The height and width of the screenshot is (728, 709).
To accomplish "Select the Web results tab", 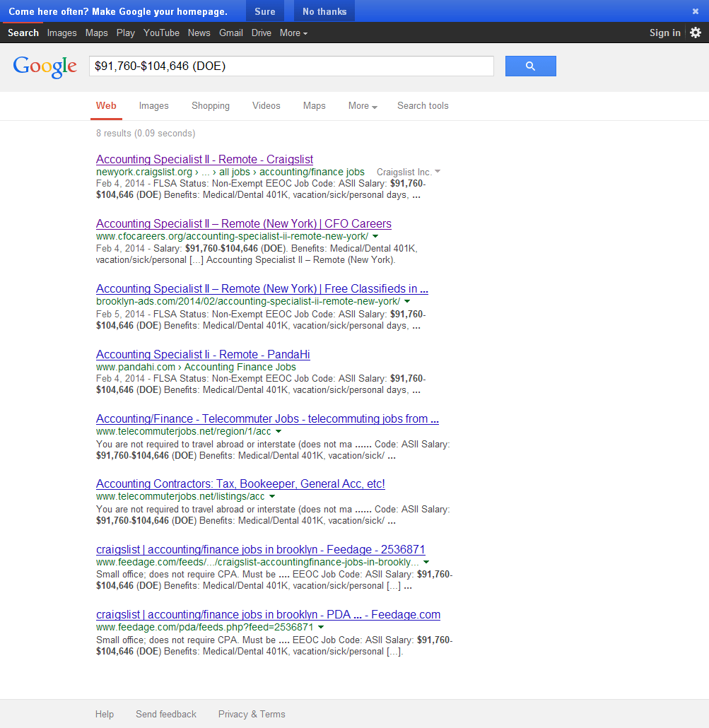I will tap(106, 105).
